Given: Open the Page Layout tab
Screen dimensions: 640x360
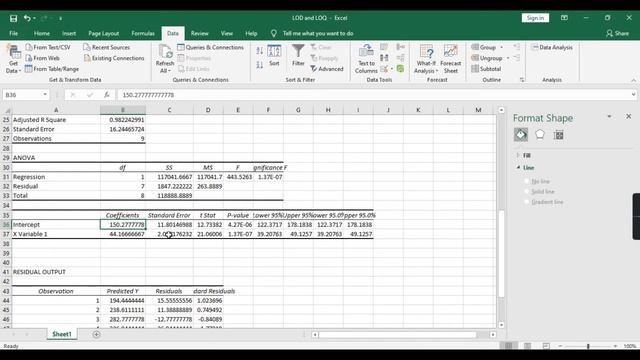Looking at the screenshot, I should pyautogui.click(x=103, y=33).
